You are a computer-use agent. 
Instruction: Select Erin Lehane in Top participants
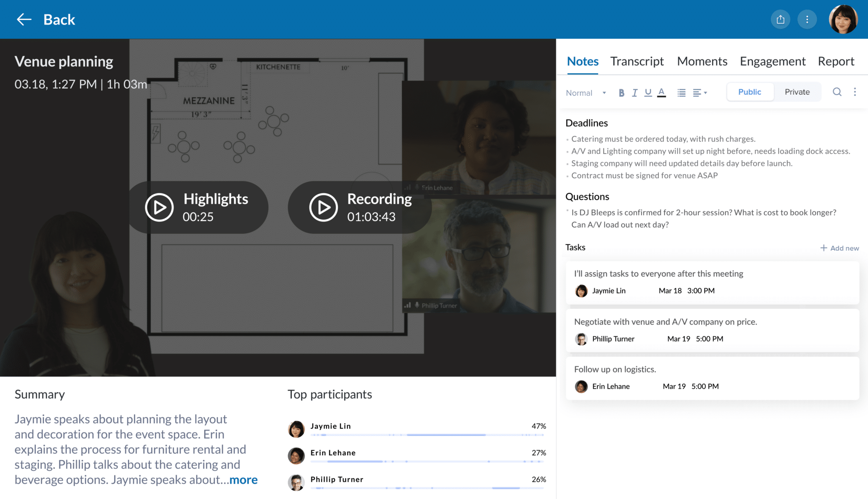point(417,456)
